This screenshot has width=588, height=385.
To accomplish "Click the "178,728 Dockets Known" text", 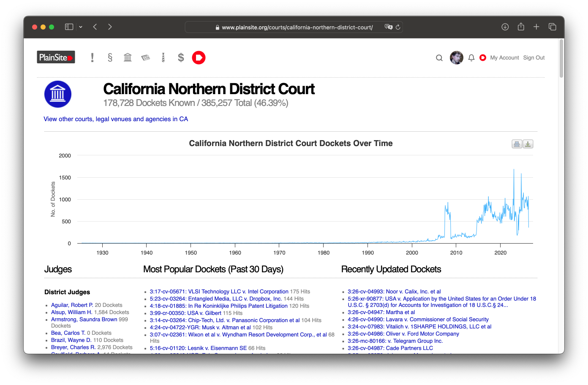I will (x=149, y=103).
